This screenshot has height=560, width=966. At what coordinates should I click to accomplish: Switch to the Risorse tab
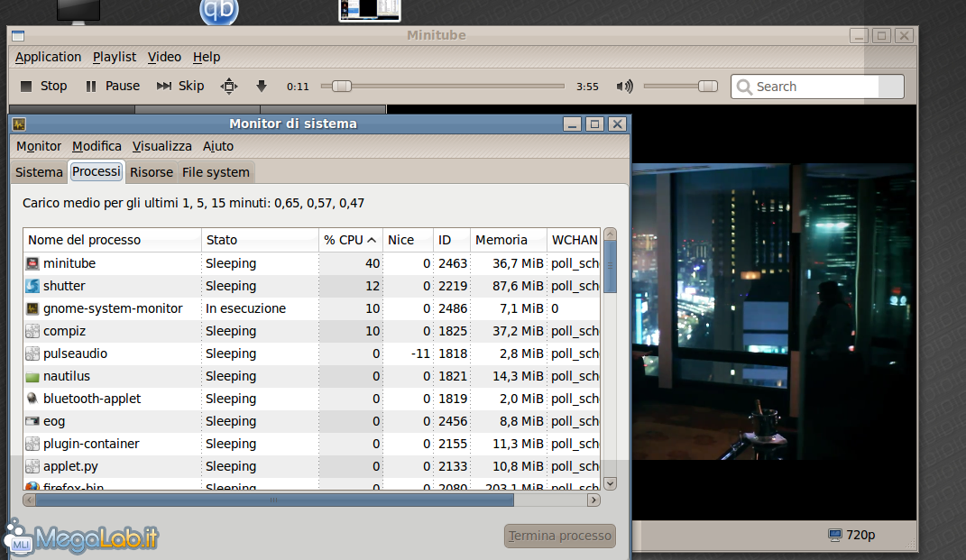[151, 171]
